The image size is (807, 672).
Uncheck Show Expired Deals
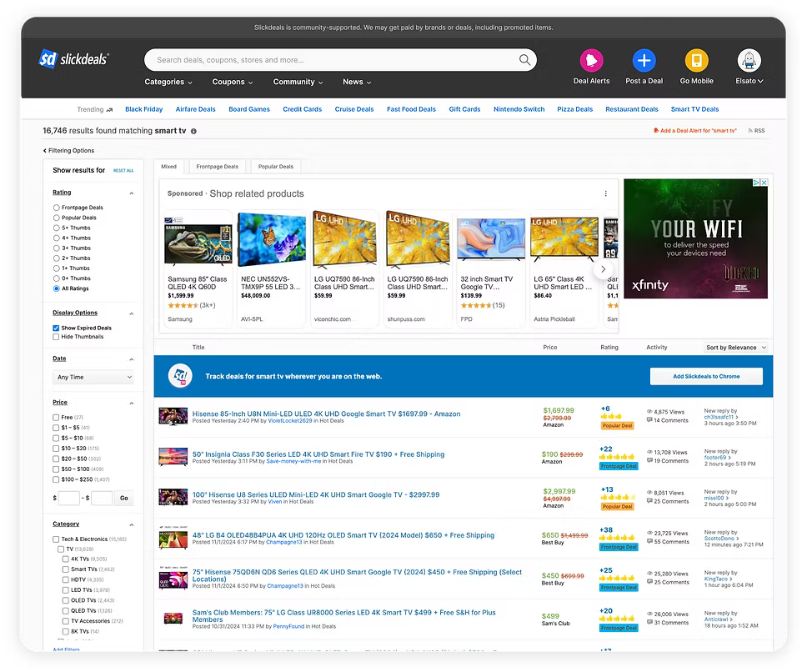56,328
